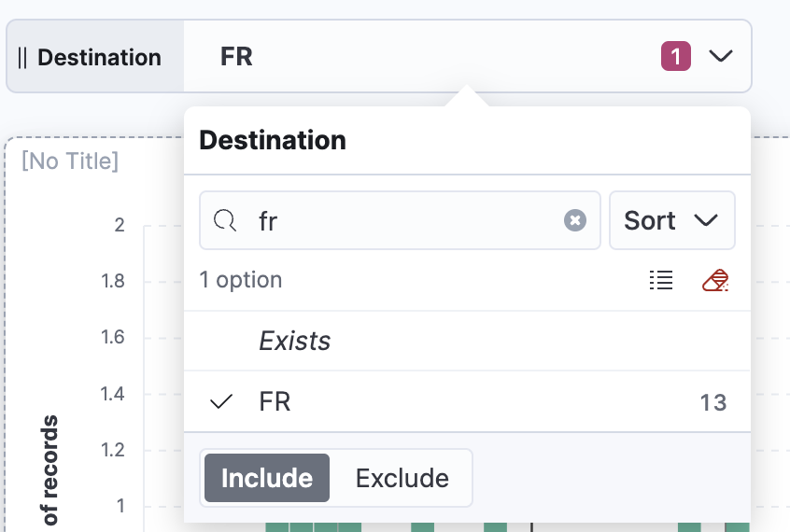Focus the search field containing 'fr'
790x532 pixels.
click(x=400, y=220)
